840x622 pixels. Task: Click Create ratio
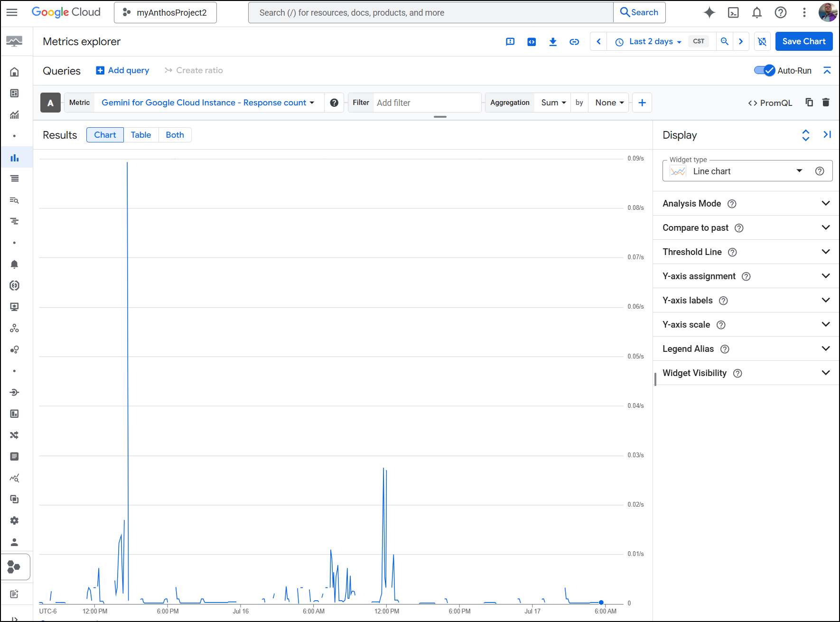(194, 70)
